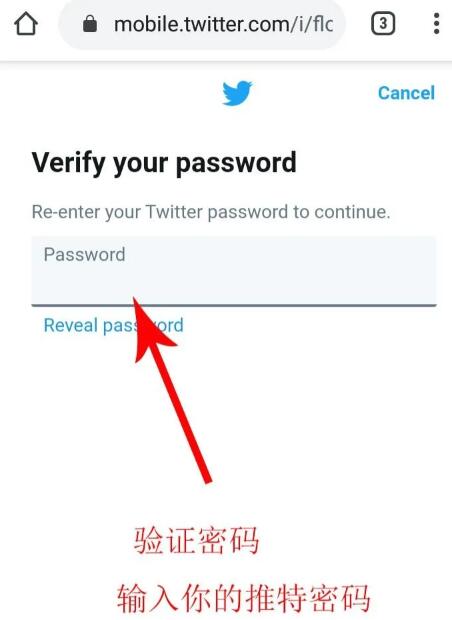Click the word Twitter in the instruction line
The height and width of the screenshot is (620, 452).
click(174, 212)
